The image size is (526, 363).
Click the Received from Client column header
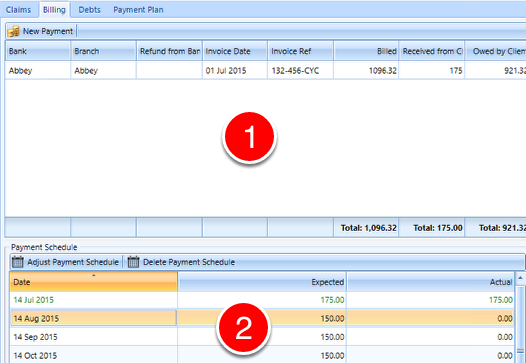click(432, 51)
